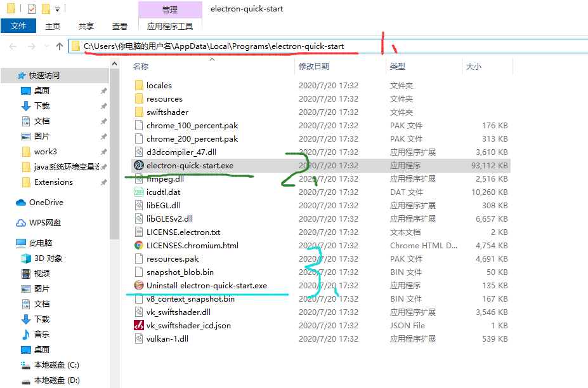Sort by 修改日期 column header
Screen dimensions: 588x388
point(314,67)
